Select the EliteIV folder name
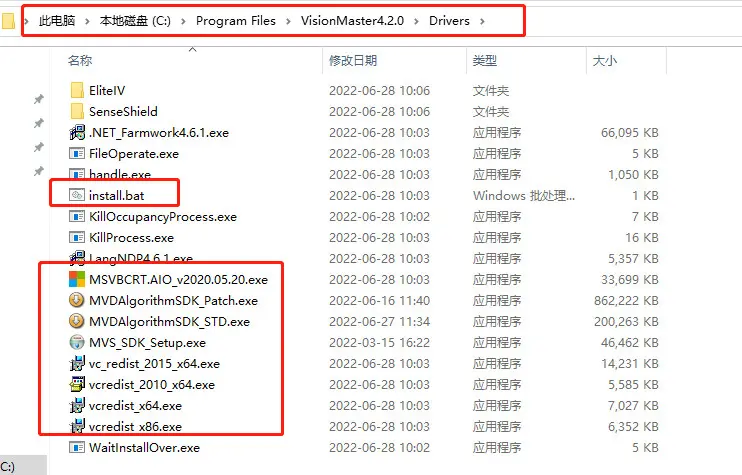Image resolution: width=742 pixels, height=475 pixels. tap(107, 90)
